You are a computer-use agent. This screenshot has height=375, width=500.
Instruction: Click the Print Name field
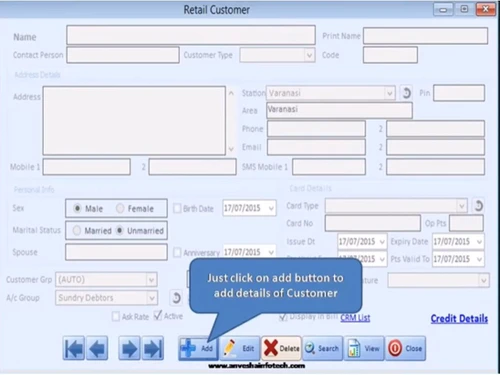(425, 36)
